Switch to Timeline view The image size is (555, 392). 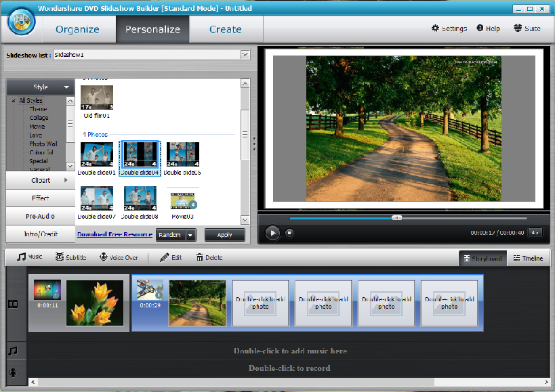pos(528,259)
